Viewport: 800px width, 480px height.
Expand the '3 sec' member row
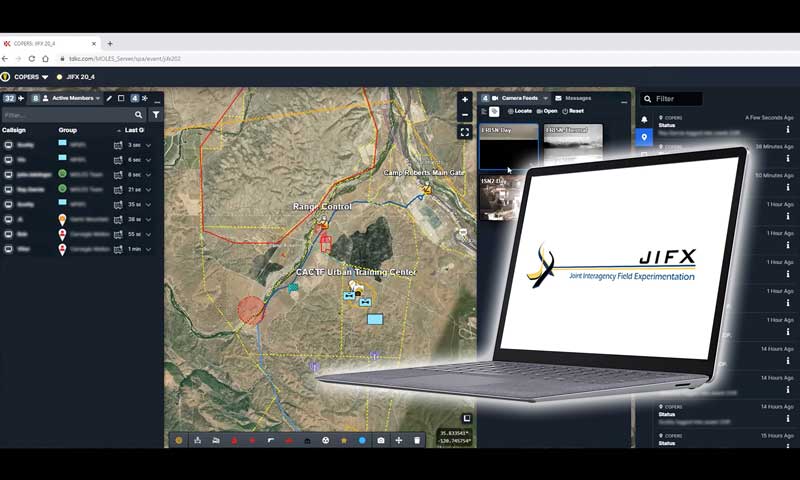(148, 145)
